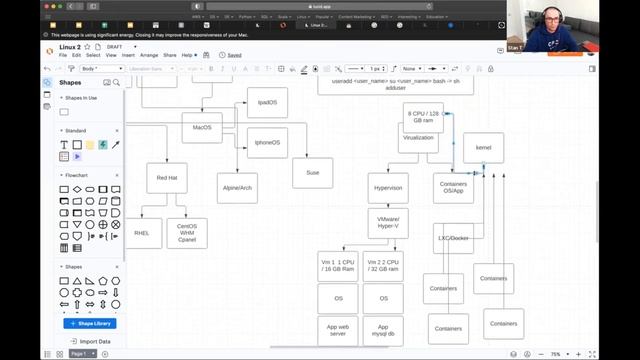Click the swap arrow direction icon
This screenshot has width=640, height=360.
pyautogui.click(x=455, y=69)
